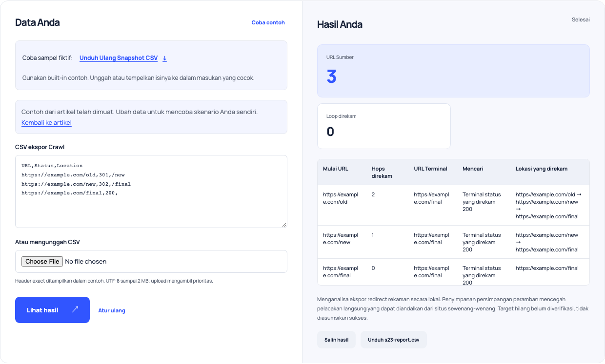The width and height of the screenshot is (605, 364).
Task: Select the https://example.com/final start URL cell
Action: coord(341,272)
